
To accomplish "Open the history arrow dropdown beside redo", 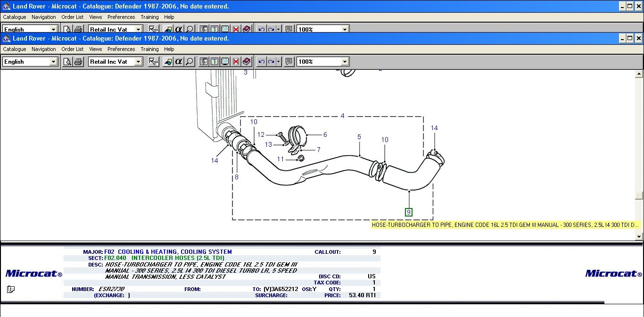I will click(279, 62).
